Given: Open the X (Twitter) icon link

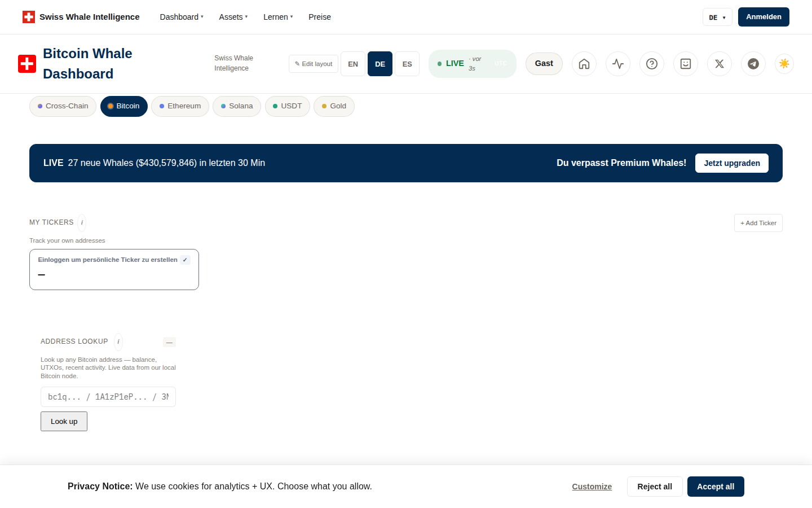Looking at the screenshot, I should (x=720, y=64).
